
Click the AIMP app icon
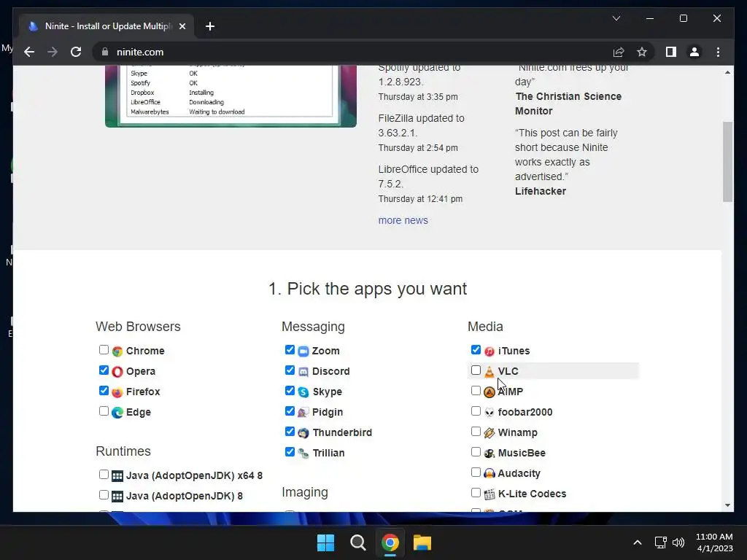coord(489,392)
